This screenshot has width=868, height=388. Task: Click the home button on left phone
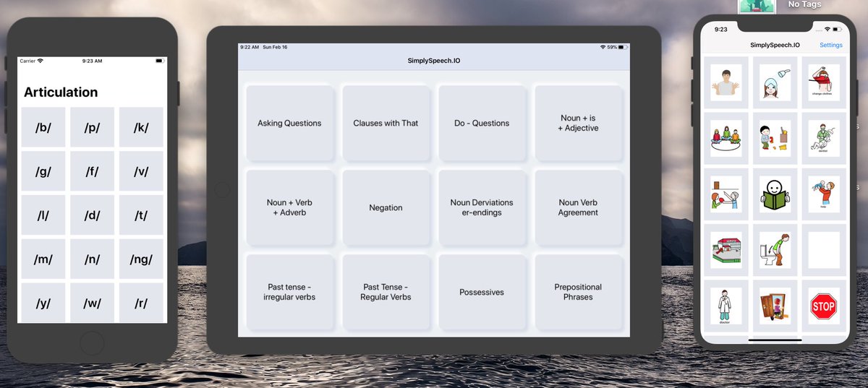(92, 343)
